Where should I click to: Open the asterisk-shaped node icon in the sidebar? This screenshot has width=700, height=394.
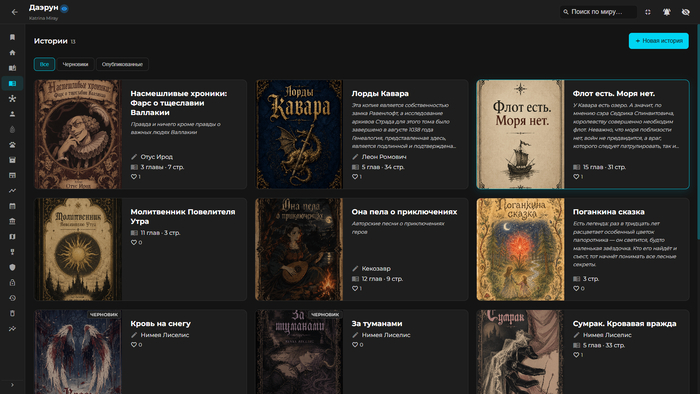(12, 99)
